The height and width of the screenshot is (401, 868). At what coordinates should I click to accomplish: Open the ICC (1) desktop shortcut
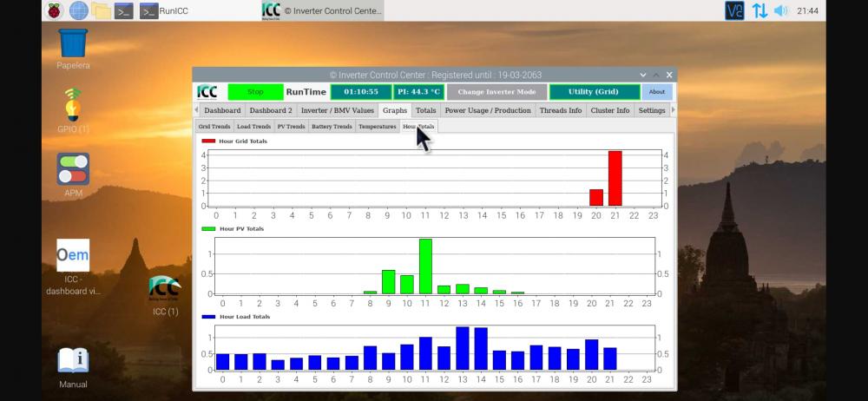[165, 295]
